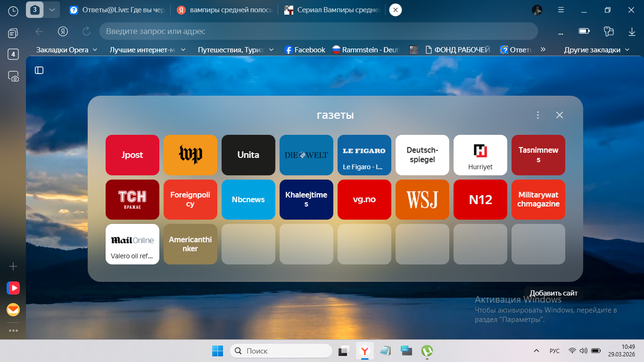Switch to the Сериал Вампиры tab
This screenshot has height=362, width=644.
coord(332,10)
